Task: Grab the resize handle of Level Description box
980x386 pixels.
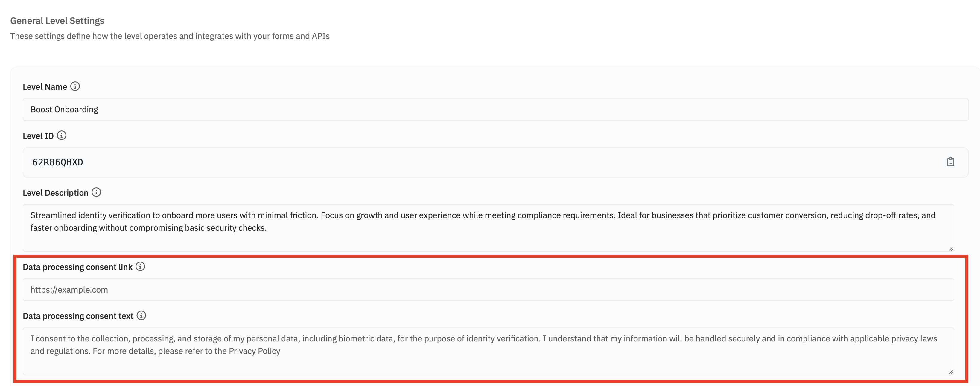Action: (x=951, y=249)
